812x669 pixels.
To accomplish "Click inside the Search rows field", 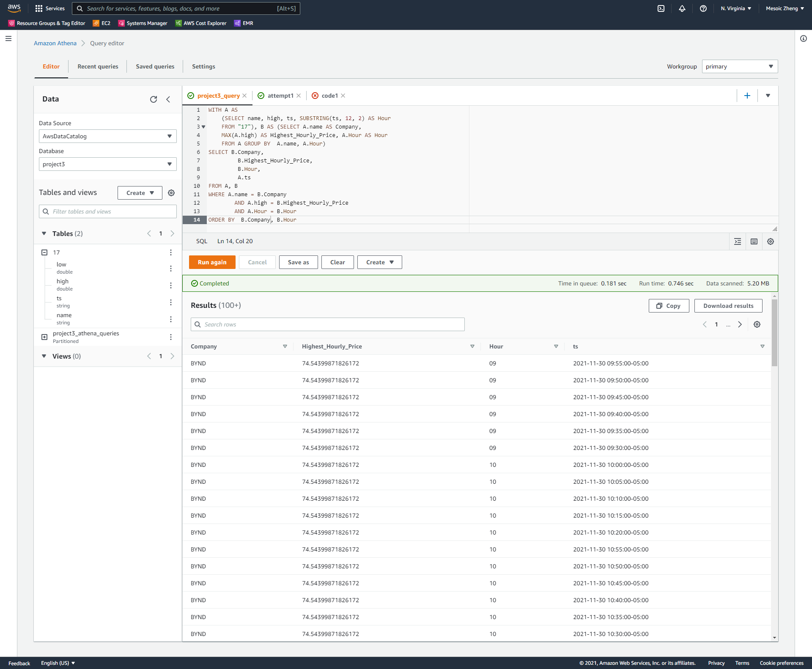I will coord(328,324).
